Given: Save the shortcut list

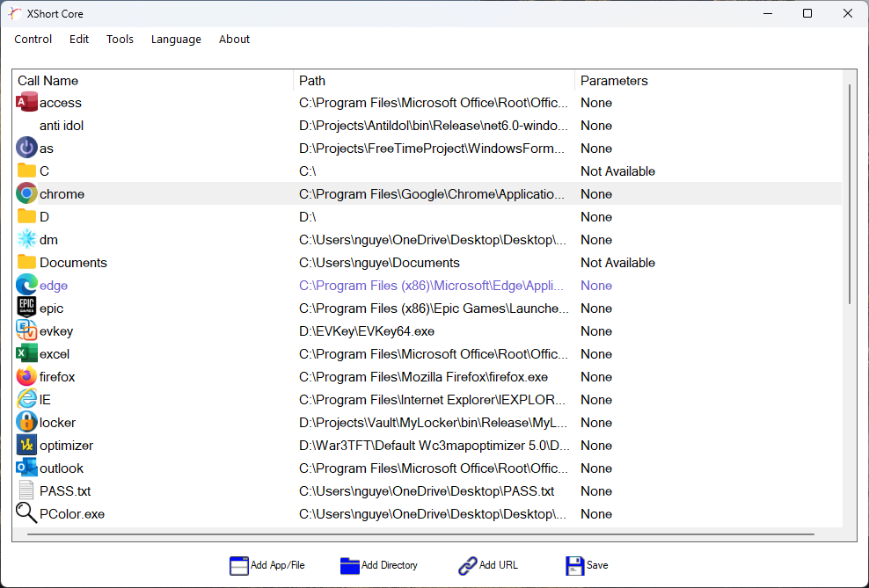Looking at the screenshot, I should point(587,565).
